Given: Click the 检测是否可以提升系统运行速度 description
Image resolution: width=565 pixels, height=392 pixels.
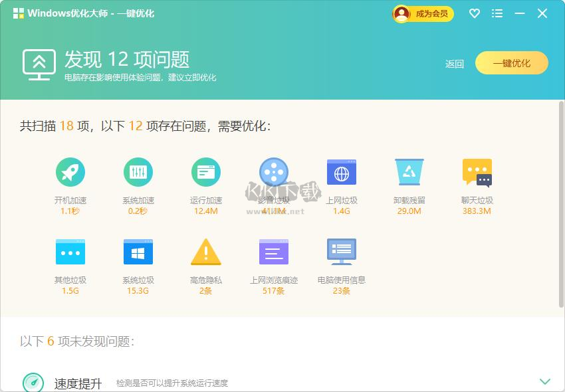Looking at the screenshot, I should 172,383.
